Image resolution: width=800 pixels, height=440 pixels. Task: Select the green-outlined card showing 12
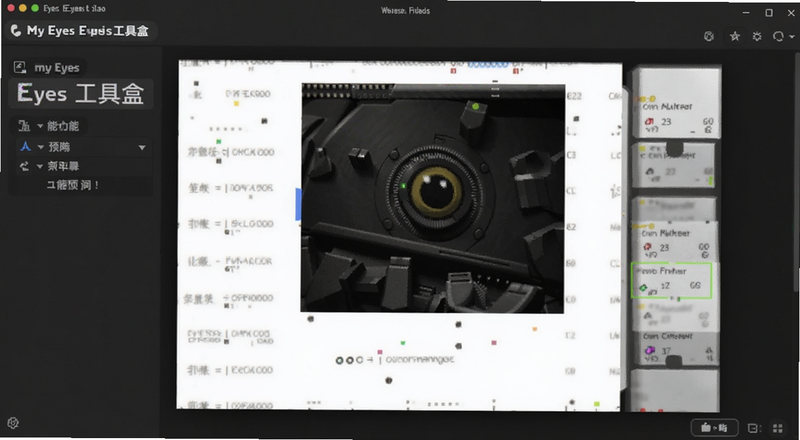[671, 280]
